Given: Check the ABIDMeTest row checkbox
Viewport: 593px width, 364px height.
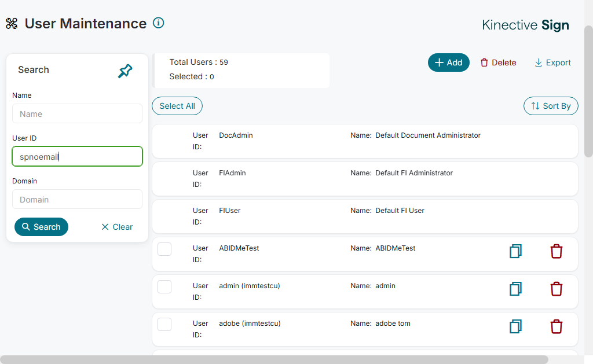Looking at the screenshot, I should (x=164, y=249).
